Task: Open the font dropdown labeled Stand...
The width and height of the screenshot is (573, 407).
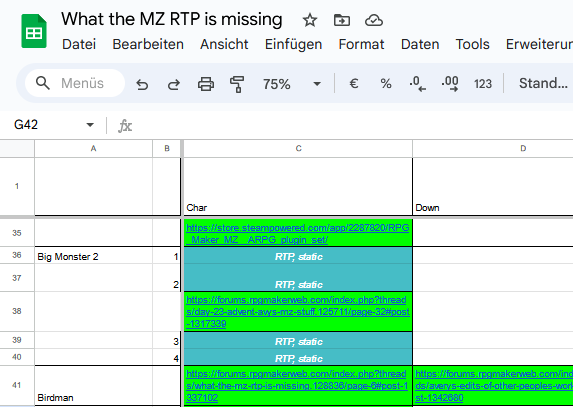Action: click(543, 83)
